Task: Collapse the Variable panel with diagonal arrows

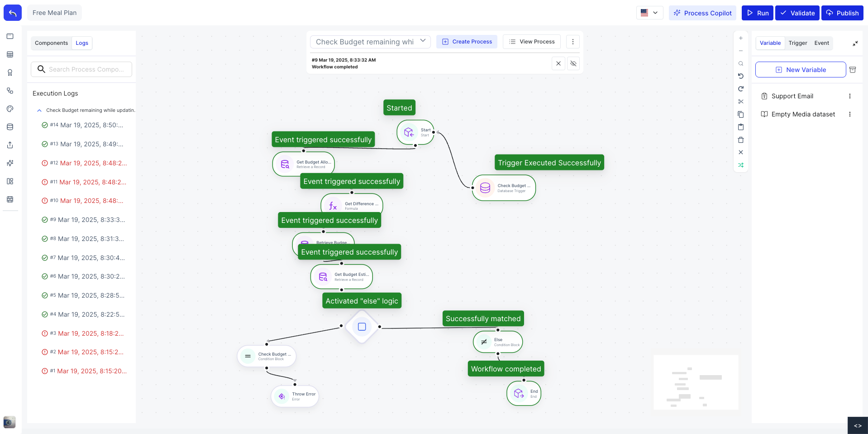Action: pos(855,43)
